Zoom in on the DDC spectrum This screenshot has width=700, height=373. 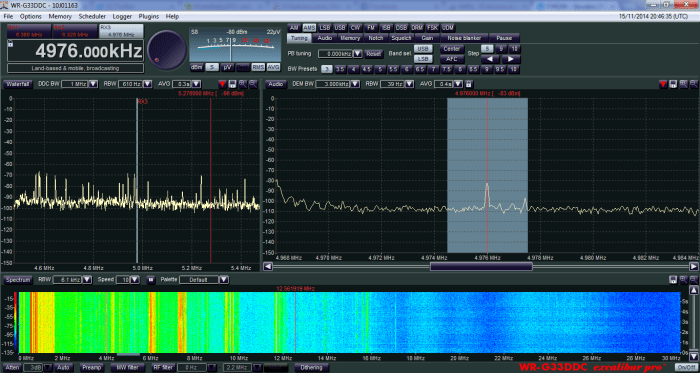pyautogui.click(x=242, y=84)
